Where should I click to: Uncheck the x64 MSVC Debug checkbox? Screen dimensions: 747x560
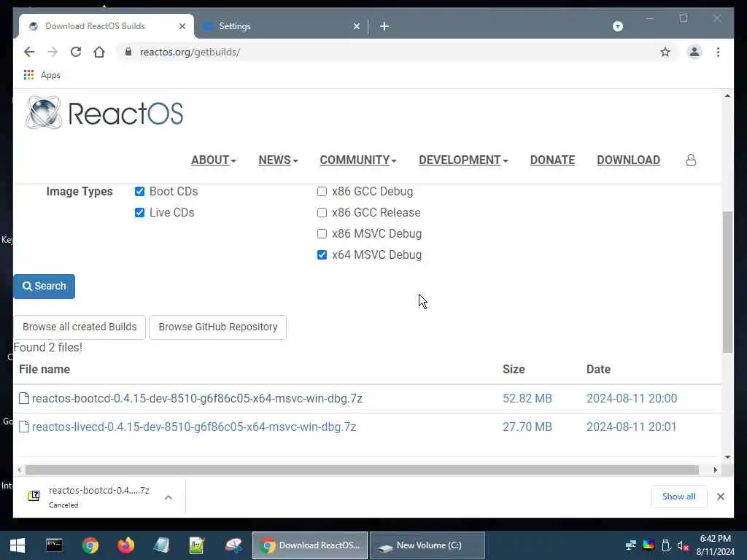[x=322, y=254]
